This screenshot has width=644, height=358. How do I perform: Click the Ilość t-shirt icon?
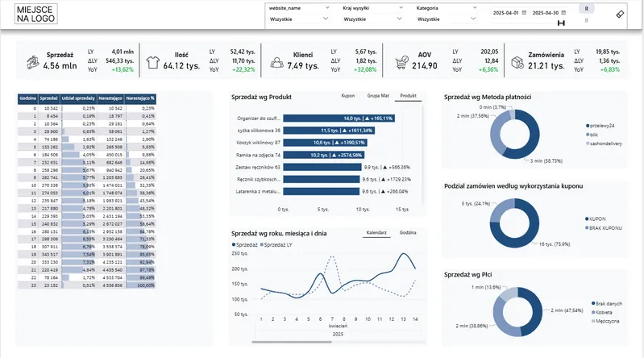(x=153, y=62)
